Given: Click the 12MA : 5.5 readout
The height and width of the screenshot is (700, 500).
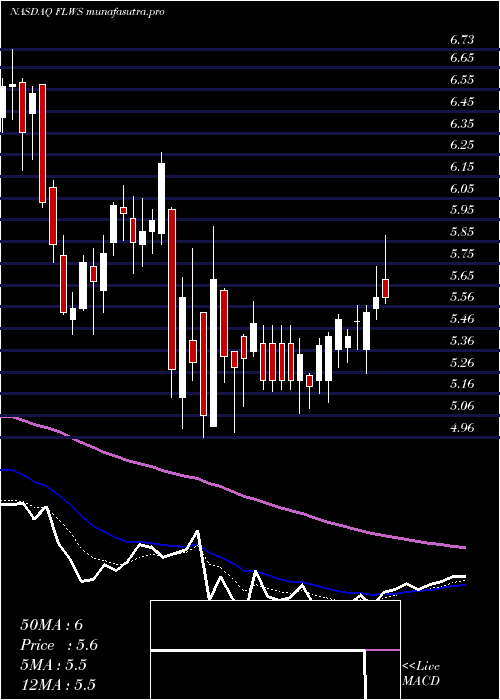Looking at the screenshot, I should click(x=58, y=685).
